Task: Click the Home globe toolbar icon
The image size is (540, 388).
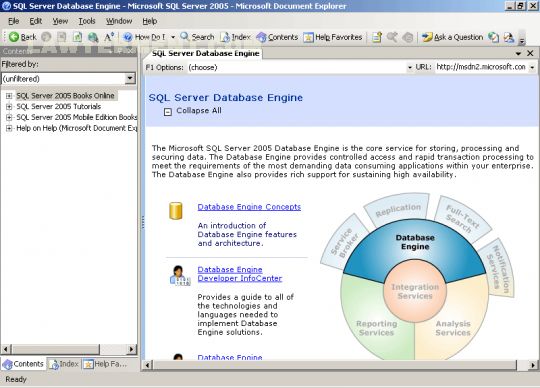Action: coord(93,37)
